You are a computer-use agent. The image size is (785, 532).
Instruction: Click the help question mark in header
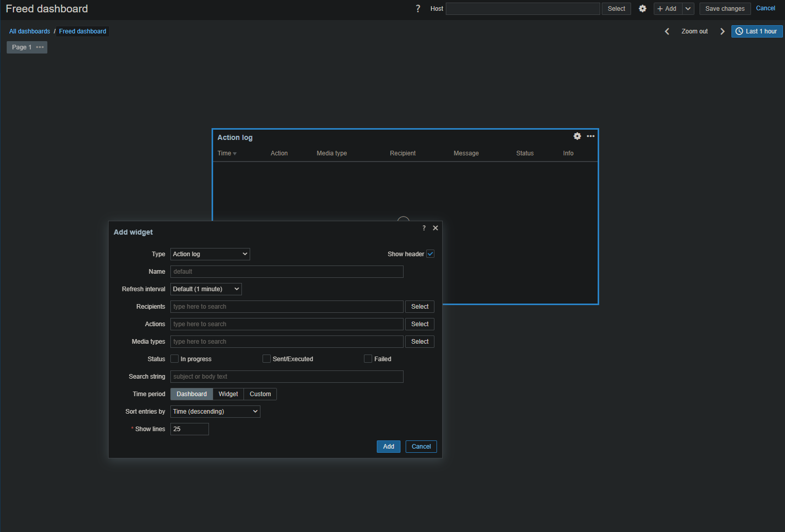pyautogui.click(x=418, y=9)
